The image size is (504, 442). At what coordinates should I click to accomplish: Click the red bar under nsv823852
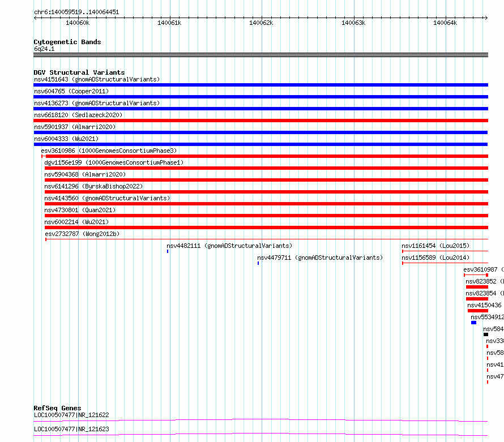[477, 287]
